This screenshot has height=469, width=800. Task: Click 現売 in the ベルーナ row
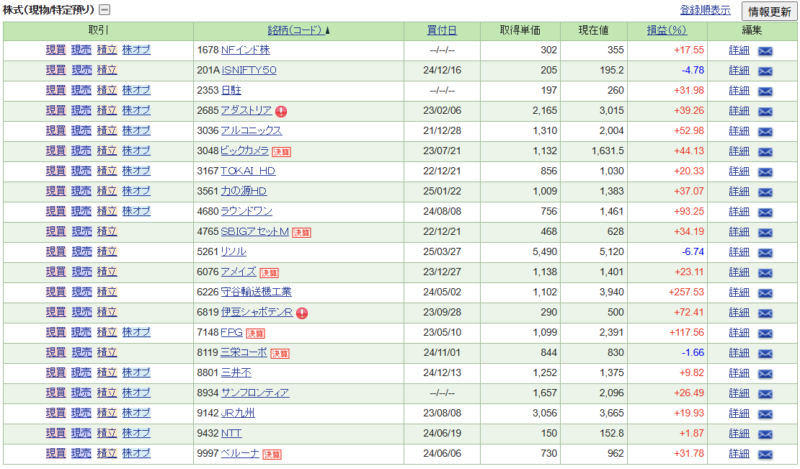pos(81,453)
